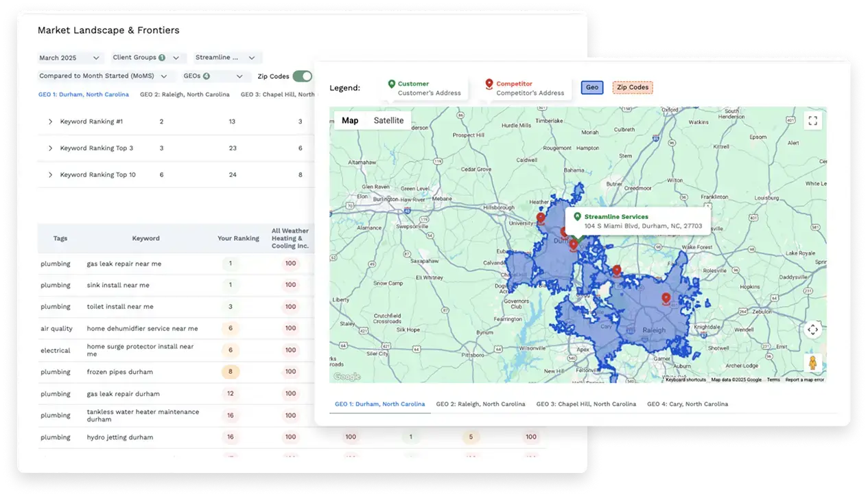868x497 pixels.
Task: Click the red Competitor legend pin icon
Action: tap(489, 84)
